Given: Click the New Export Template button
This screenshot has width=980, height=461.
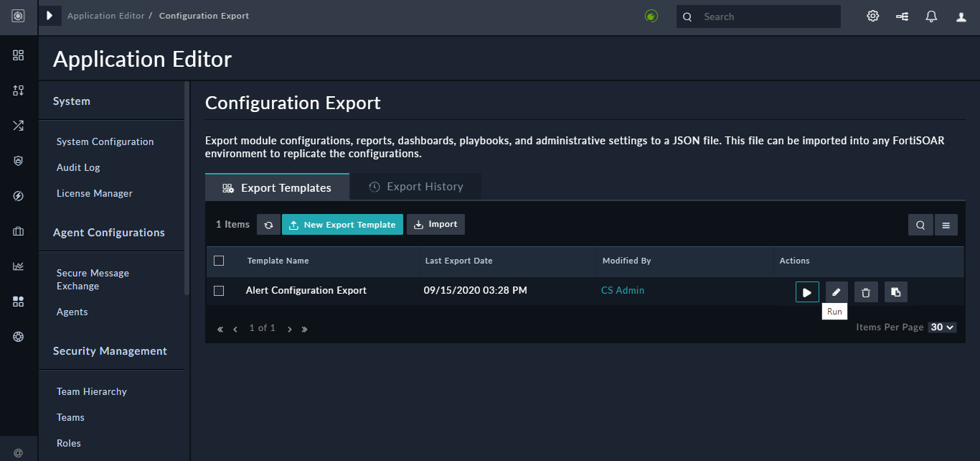Looking at the screenshot, I should (342, 224).
